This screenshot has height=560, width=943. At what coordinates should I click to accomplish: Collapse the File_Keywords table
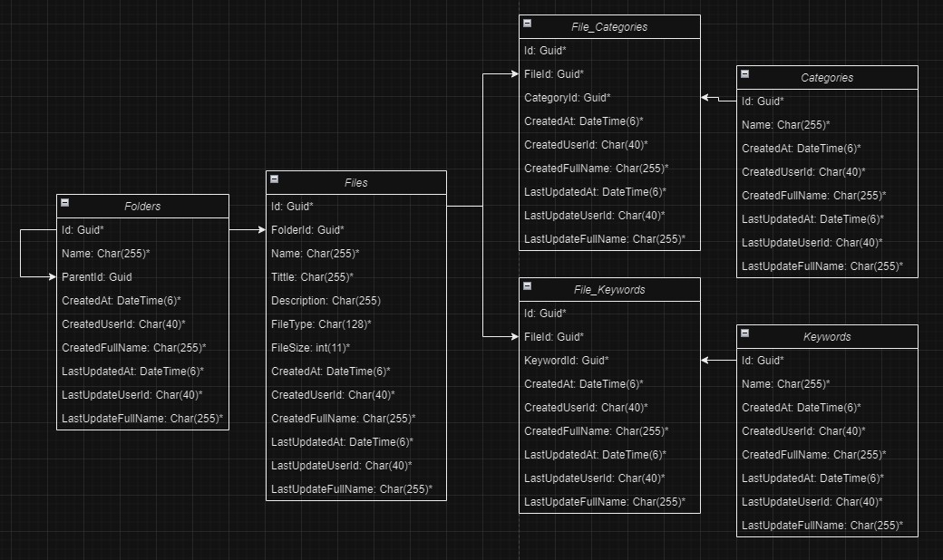click(528, 286)
